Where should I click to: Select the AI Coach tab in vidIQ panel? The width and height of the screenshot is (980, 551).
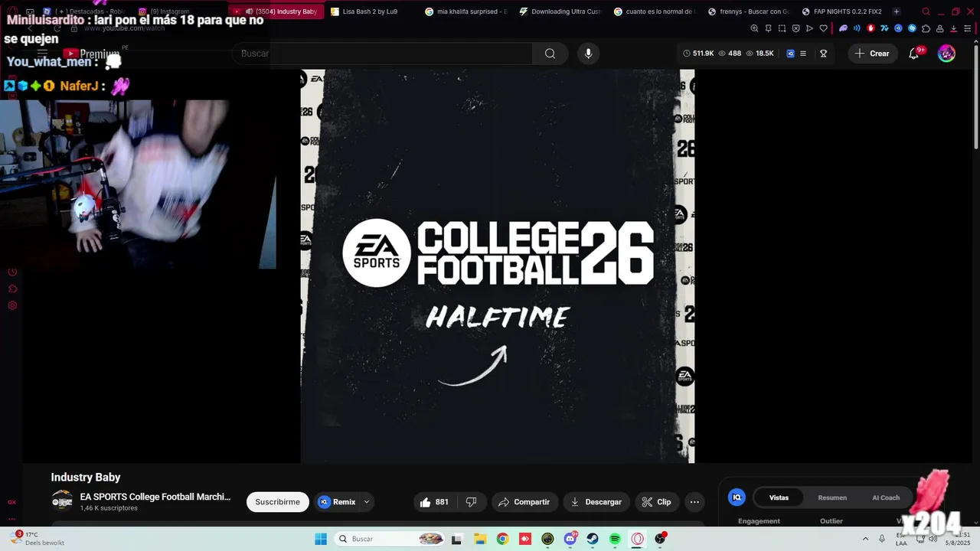tap(886, 497)
